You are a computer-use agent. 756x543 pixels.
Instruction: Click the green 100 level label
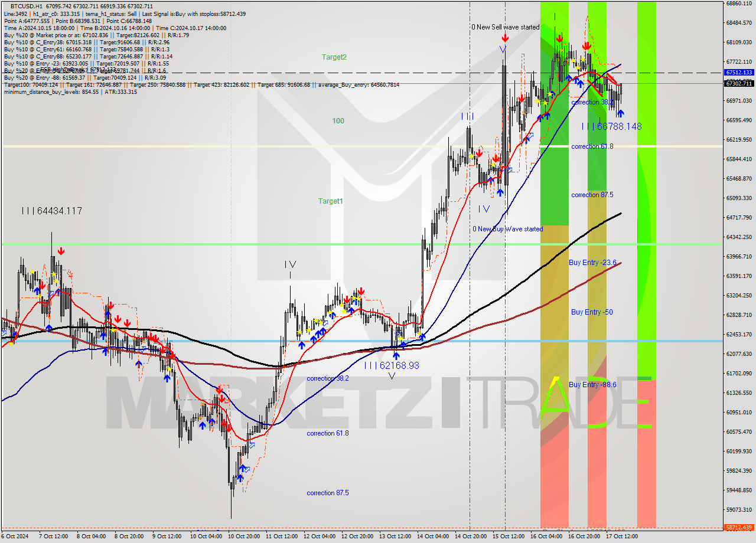338,121
